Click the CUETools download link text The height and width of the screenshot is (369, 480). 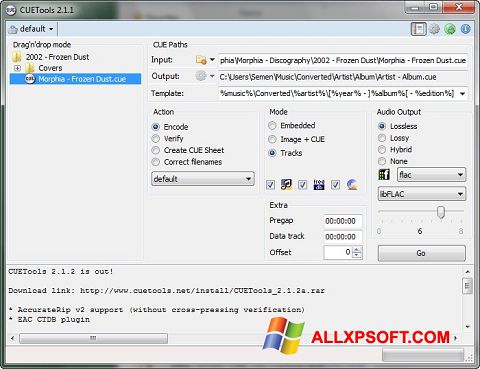click(x=202, y=291)
